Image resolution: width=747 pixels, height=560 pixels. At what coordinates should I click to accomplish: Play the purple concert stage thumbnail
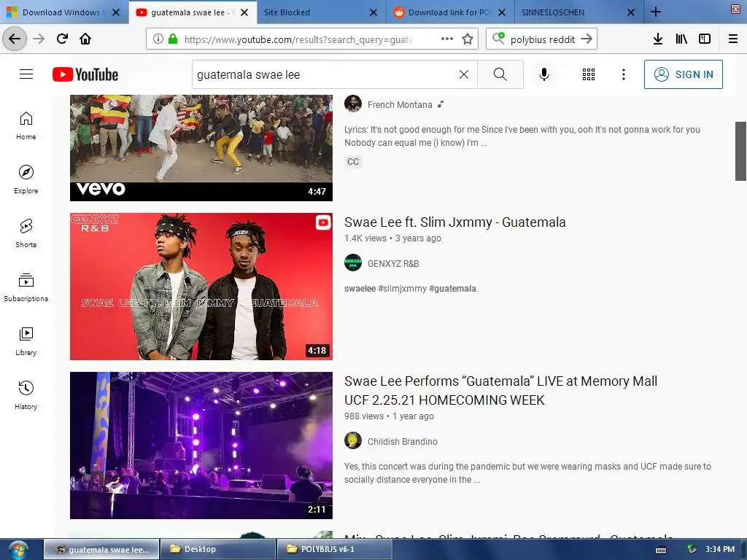pyautogui.click(x=201, y=446)
